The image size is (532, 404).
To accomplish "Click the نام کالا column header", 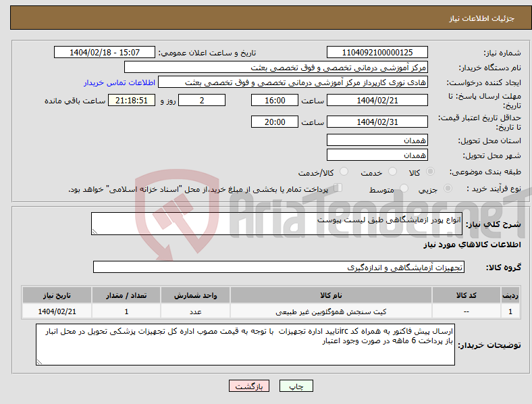I will pos(331,295).
